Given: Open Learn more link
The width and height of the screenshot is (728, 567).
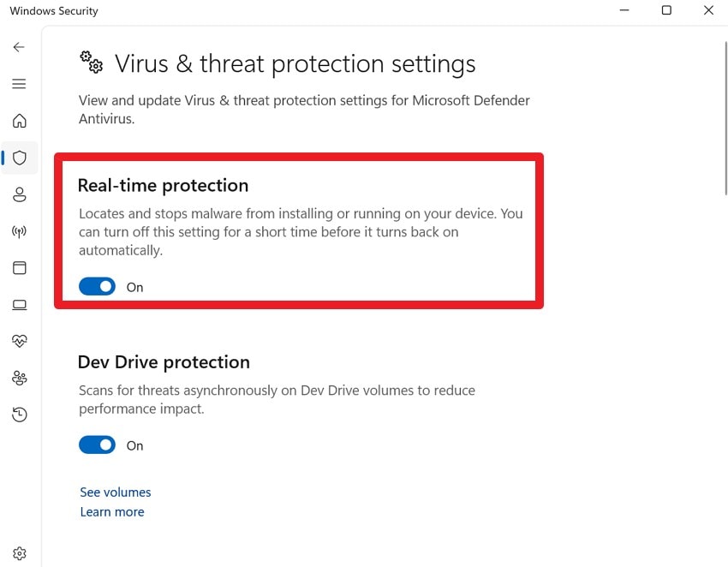Looking at the screenshot, I should pos(111,511).
